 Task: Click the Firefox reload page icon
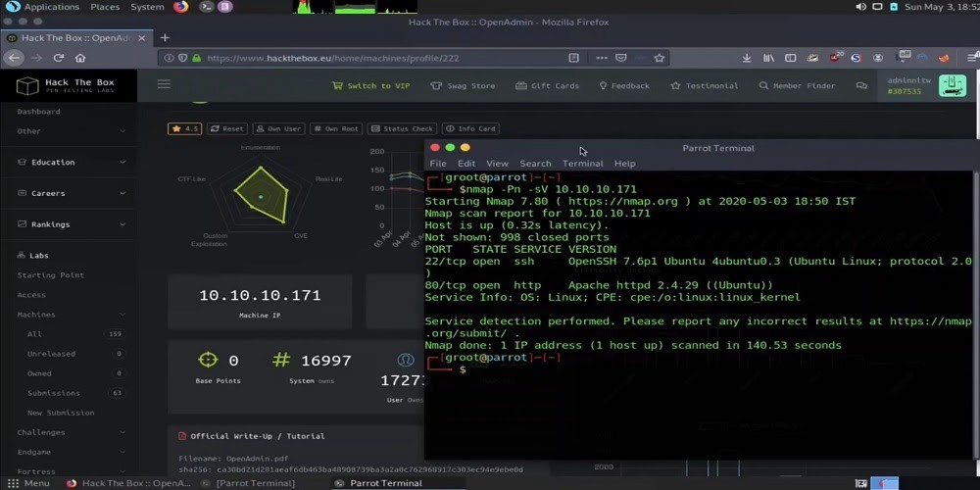pos(60,58)
